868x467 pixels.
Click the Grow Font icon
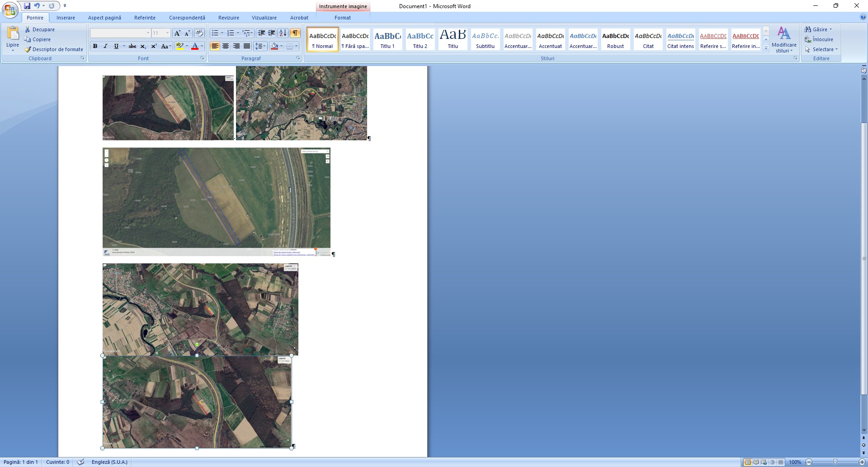(x=177, y=33)
